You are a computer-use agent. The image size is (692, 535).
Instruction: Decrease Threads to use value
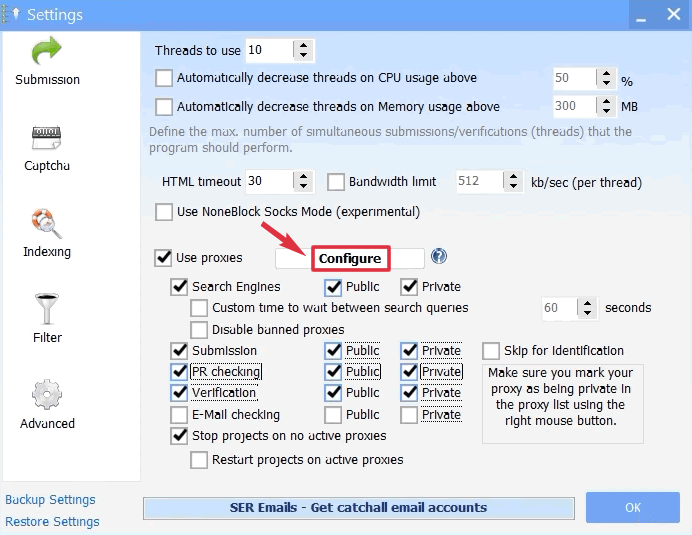303,55
